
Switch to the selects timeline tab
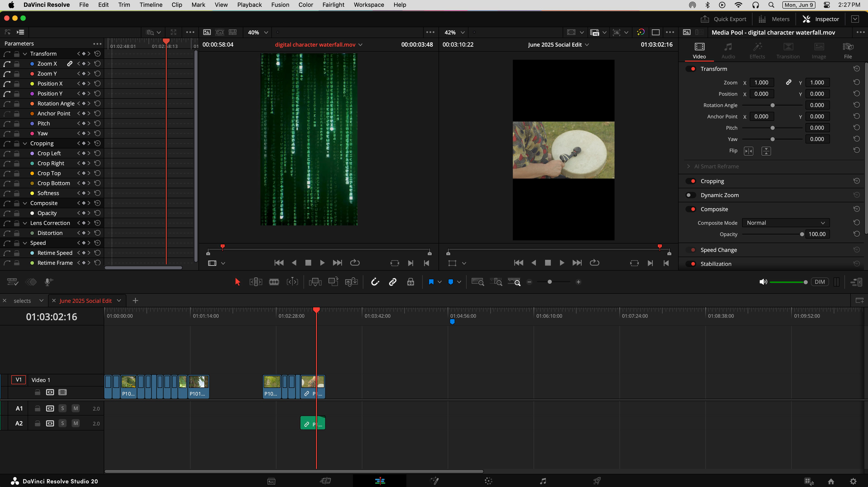coord(22,301)
